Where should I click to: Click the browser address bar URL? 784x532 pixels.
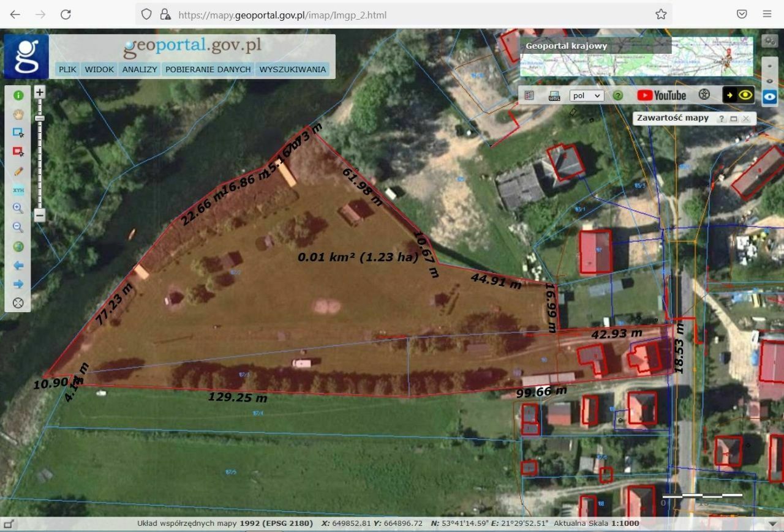point(282,15)
